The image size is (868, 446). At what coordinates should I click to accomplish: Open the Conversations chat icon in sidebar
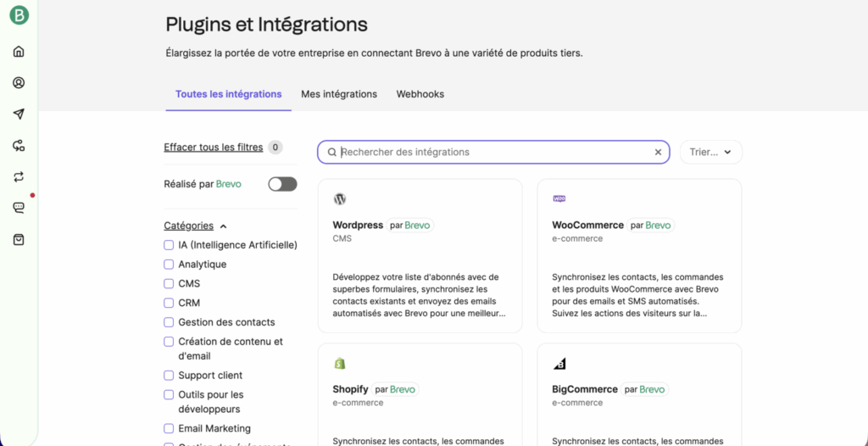[x=19, y=209]
